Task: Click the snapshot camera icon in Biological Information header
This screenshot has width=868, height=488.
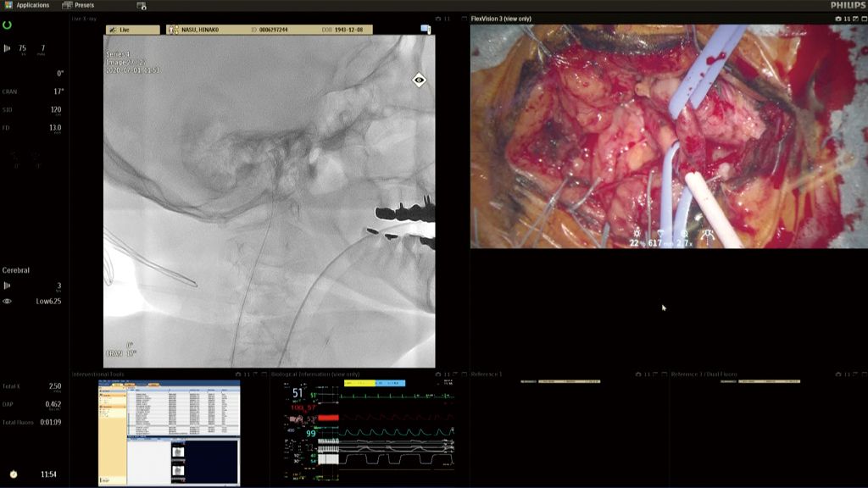Action: coord(438,374)
